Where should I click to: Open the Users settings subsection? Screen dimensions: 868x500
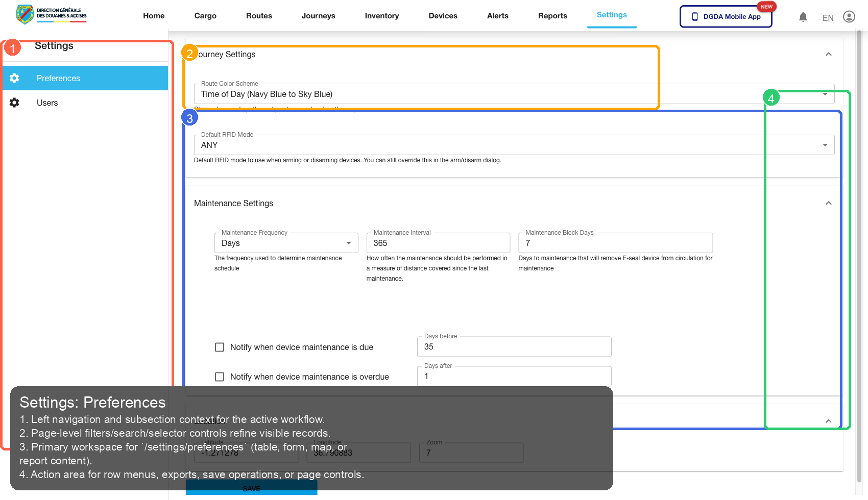[47, 103]
